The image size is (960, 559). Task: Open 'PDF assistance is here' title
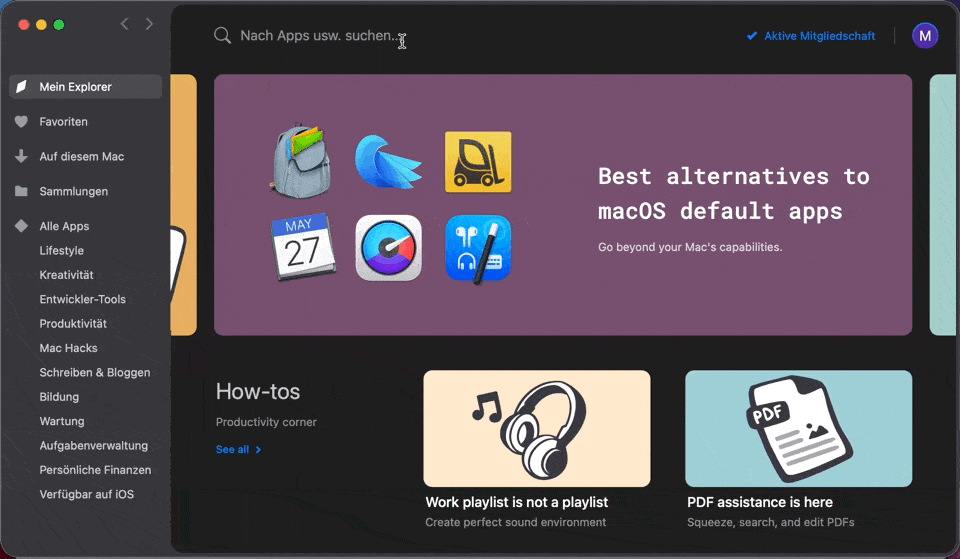tap(760, 502)
